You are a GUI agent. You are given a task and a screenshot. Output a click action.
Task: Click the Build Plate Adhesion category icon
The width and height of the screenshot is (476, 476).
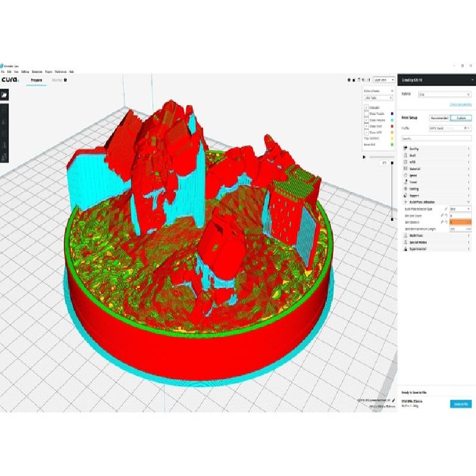[405, 202]
